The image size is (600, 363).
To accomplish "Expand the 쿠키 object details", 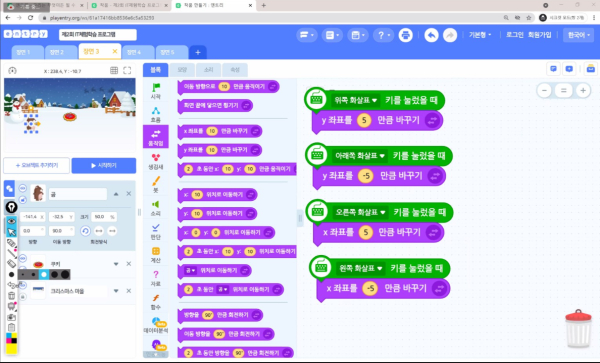I will 116,264.
